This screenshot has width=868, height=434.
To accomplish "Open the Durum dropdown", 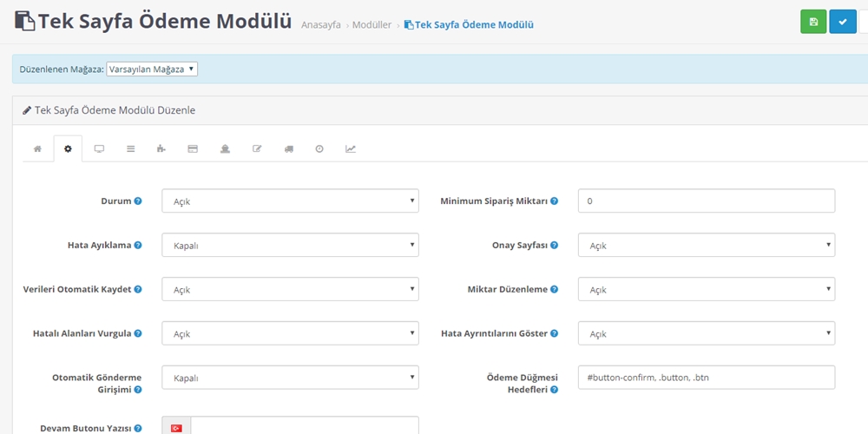I will point(290,201).
